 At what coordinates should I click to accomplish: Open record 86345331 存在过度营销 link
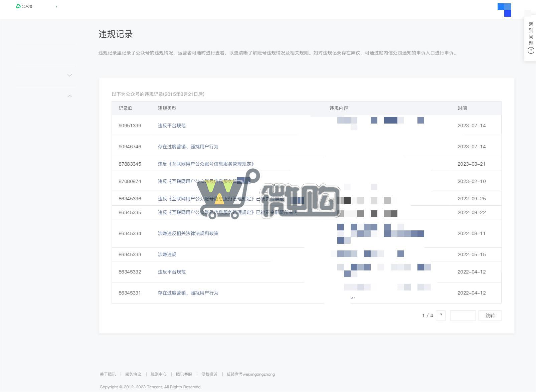(x=188, y=293)
